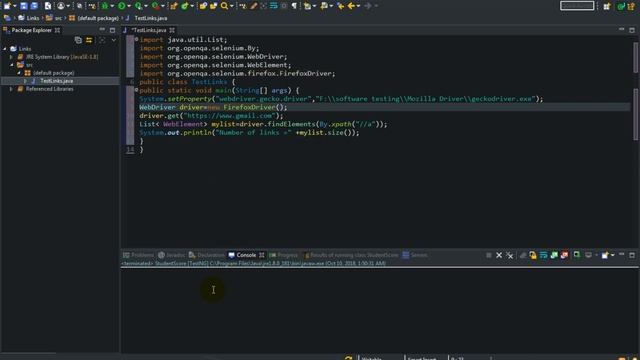Click the Last Edit Location arrow icon

(340, 6)
